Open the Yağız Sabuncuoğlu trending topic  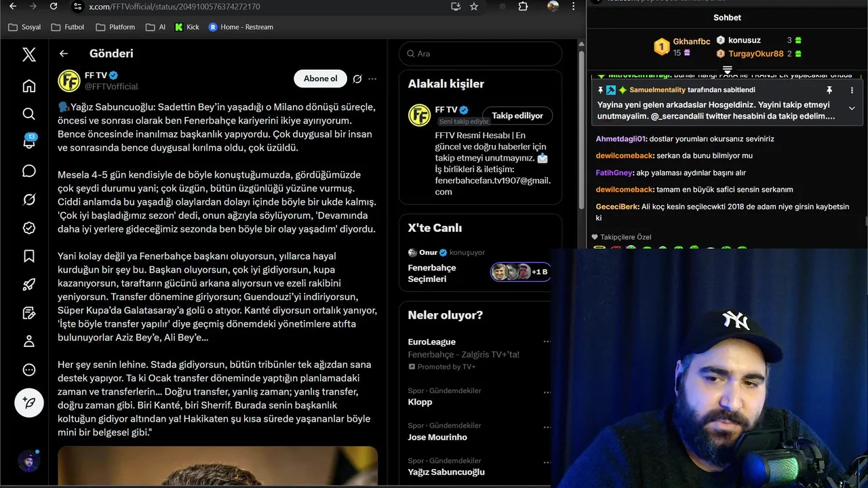pos(446,472)
